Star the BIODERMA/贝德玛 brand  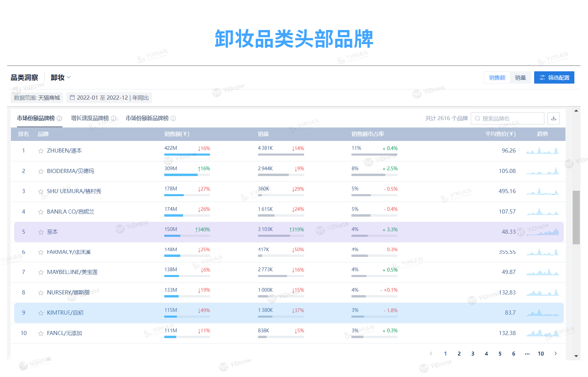(41, 171)
